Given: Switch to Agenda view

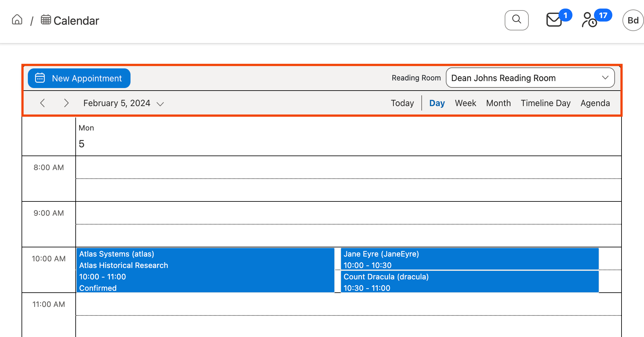Looking at the screenshot, I should coord(595,103).
